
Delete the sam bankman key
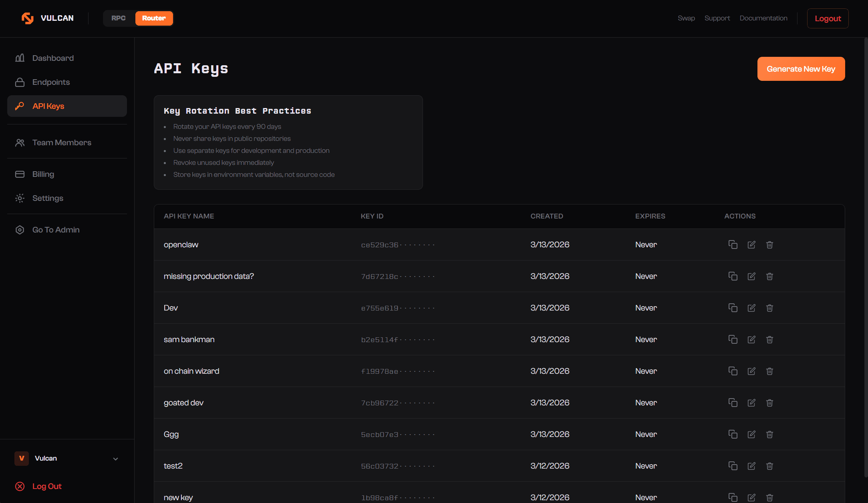point(769,339)
